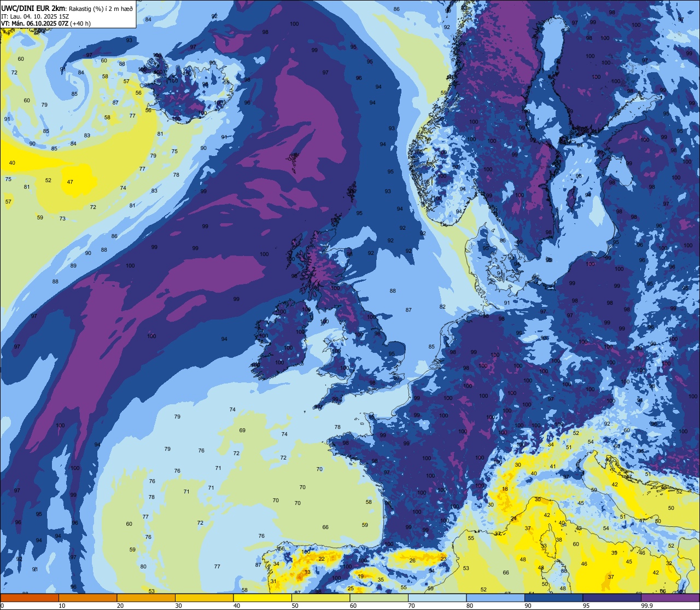Click the bright yellow 40–50% legend swatch
700x610 pixels.
(262, 597)
